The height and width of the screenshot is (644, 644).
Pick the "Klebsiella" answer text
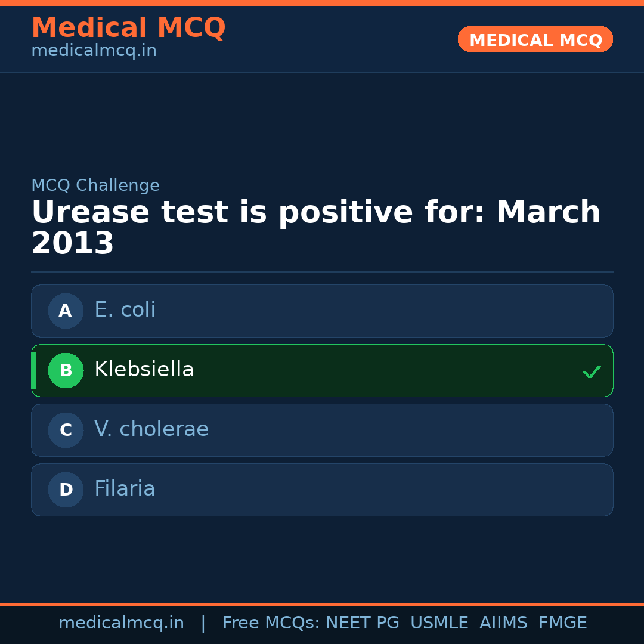pos(144,370)
